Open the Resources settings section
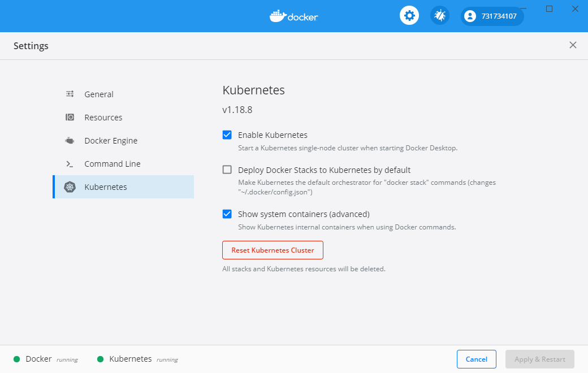 click(x=123, y=118)
